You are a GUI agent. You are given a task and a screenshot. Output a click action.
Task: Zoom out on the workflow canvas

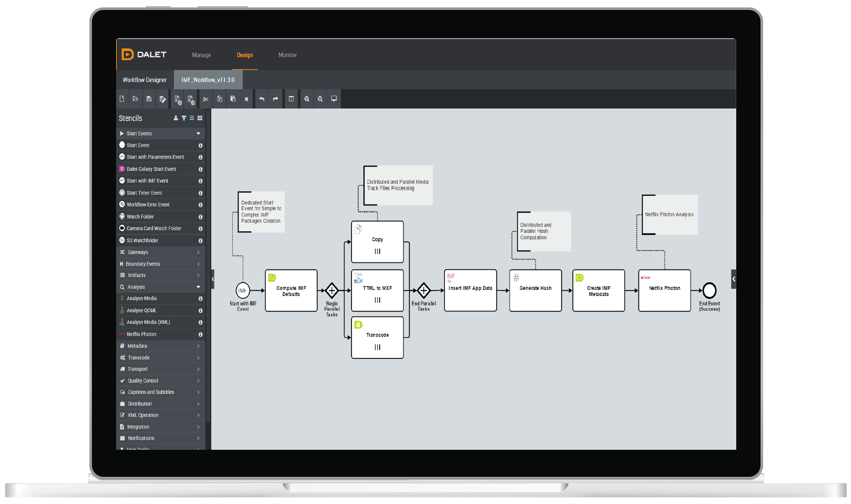[320, 99]
